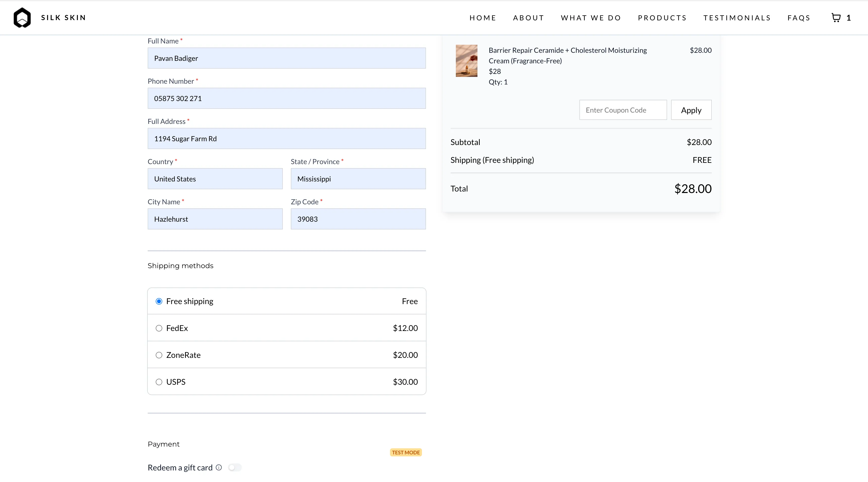The height and width of the screenshot is (482, 868).
Task: Open the shopping cart icon
Action: 836,18
